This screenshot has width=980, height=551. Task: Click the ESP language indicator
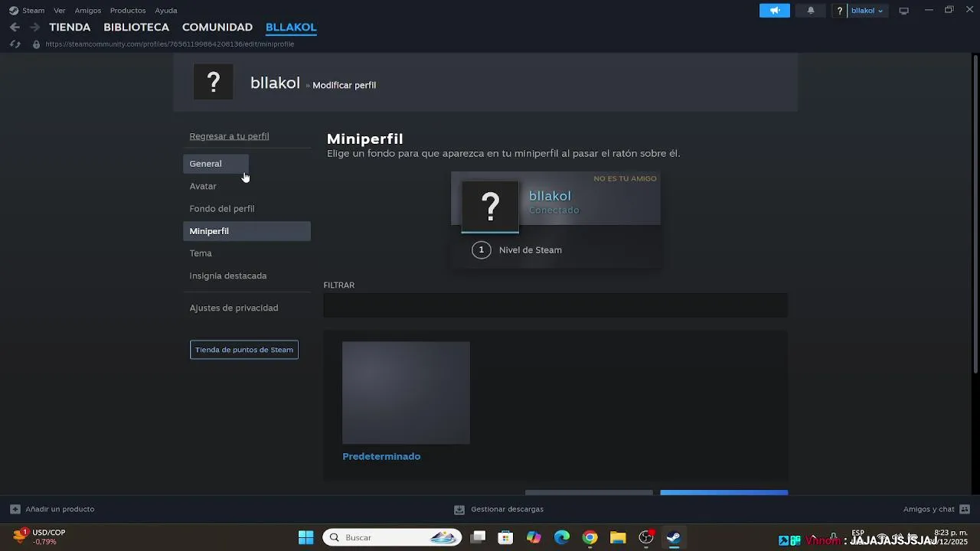(857, 533)
